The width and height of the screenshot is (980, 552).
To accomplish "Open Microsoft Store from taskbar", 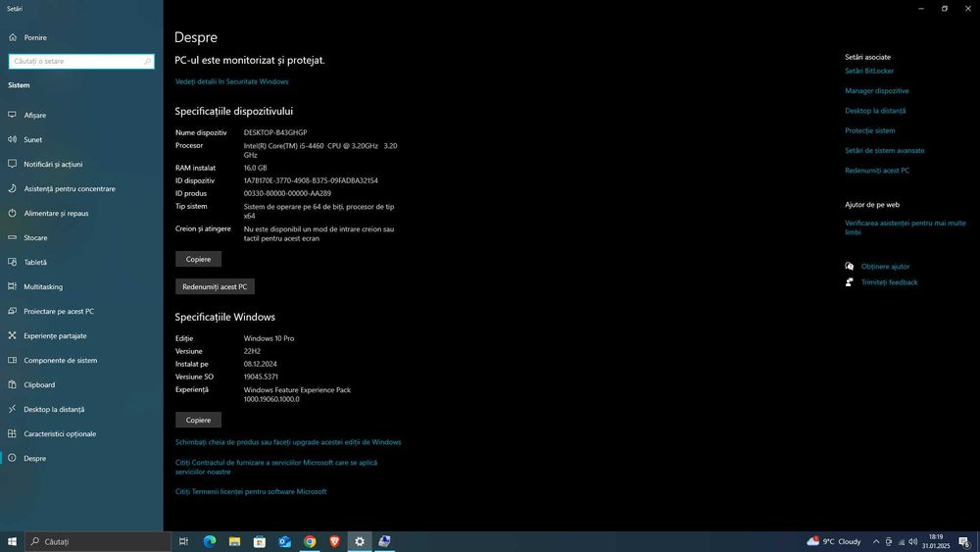I will (260, 541).
